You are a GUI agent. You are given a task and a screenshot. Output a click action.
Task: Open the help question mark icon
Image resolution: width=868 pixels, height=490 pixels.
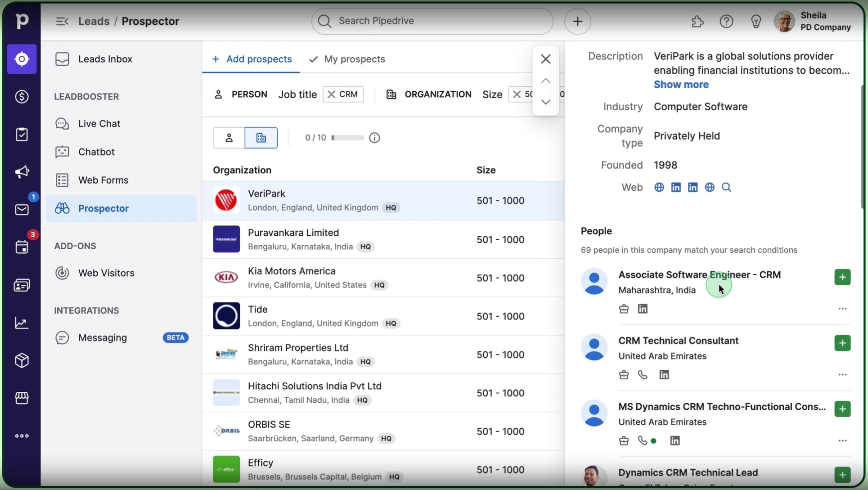pyautogui.click(x=726, y=21)
